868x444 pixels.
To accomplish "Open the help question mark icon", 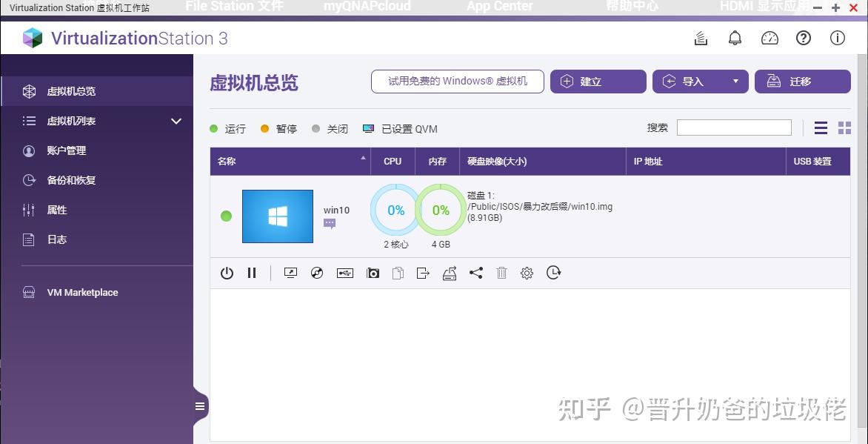I will pyautogui.click(x=804, y=39).
